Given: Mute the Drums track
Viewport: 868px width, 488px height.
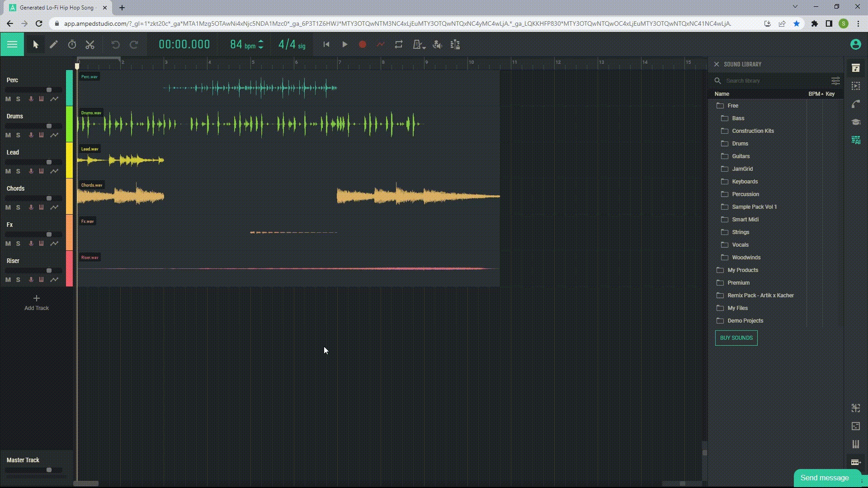Looking at the screenshot, I should pyautogui.click(x=8, y=135).
